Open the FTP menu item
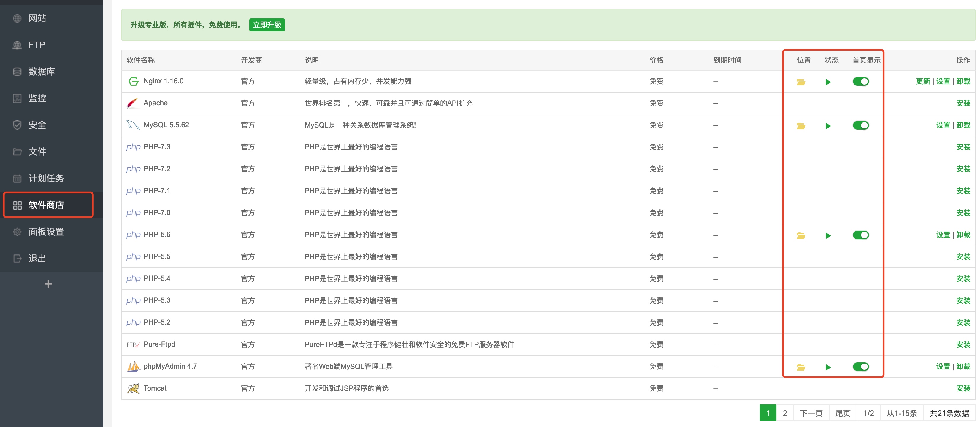Screen dimensions: 980x427 (51, 45)
